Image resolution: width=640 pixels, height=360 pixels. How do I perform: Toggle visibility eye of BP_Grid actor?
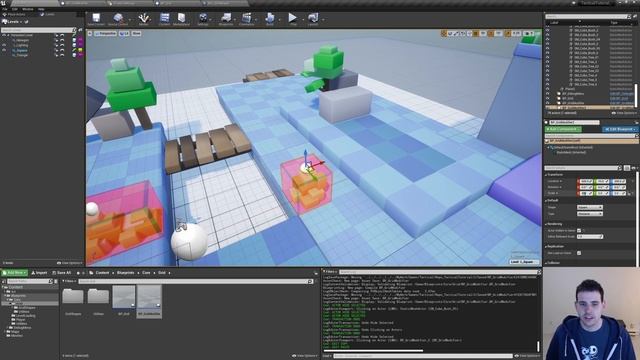(548, 98)
